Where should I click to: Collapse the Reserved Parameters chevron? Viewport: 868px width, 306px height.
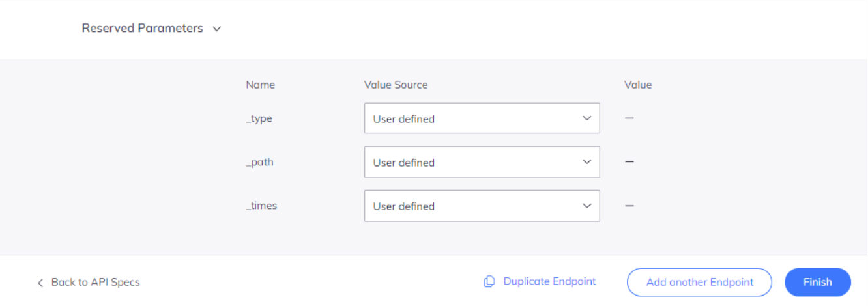217,29
